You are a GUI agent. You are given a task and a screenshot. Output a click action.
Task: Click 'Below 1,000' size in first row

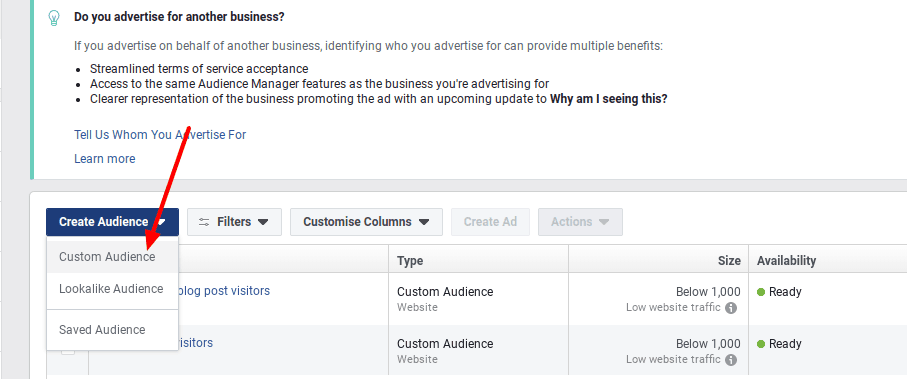tap(708, 292)
